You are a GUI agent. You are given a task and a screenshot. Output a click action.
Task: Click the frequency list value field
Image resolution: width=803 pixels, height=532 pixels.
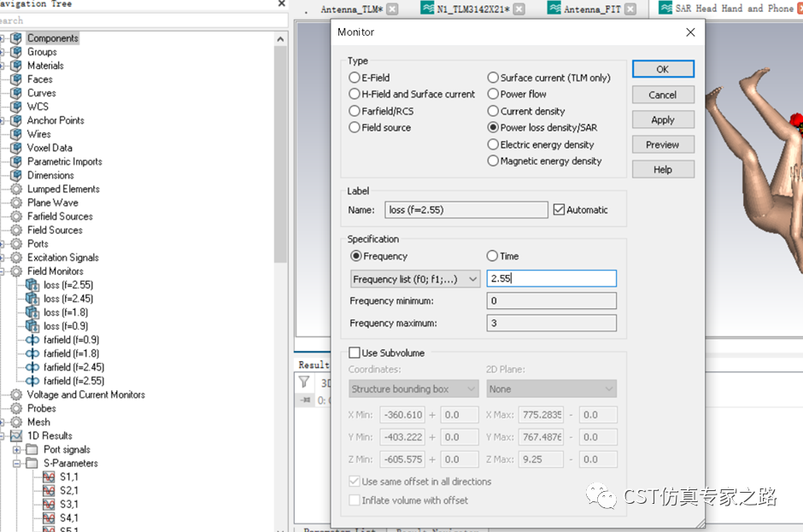(552, 278)
